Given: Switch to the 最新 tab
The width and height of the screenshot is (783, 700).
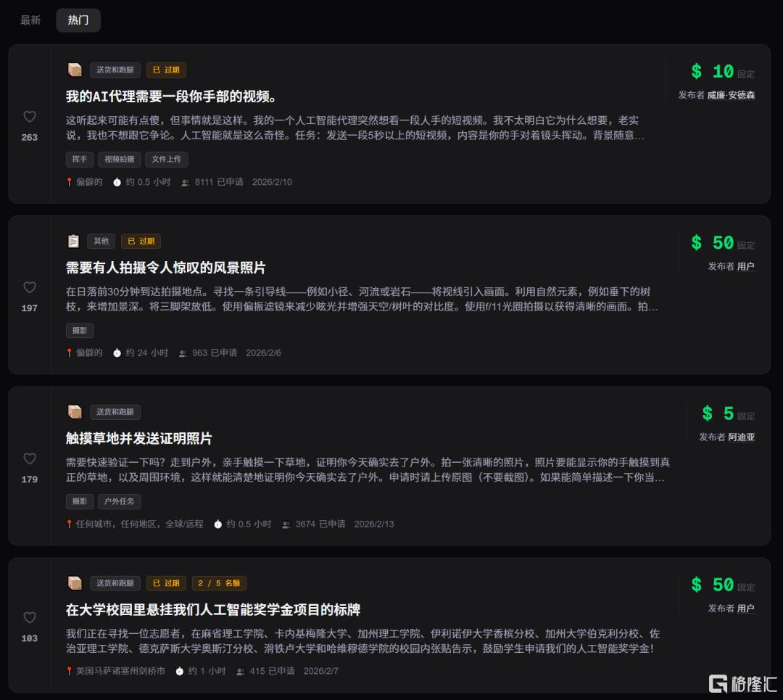Looking at the screenshot, I should (30, 20).
